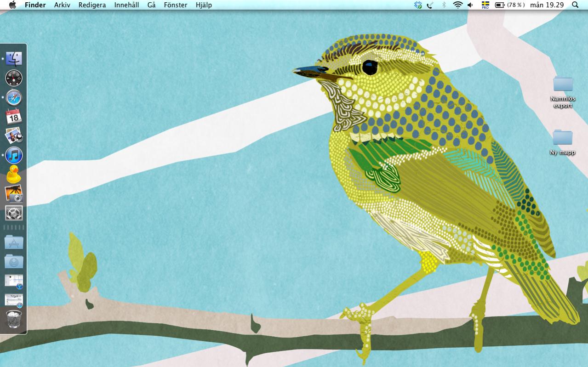
Task: Open Finder from the dock
Action: point(14,59)
